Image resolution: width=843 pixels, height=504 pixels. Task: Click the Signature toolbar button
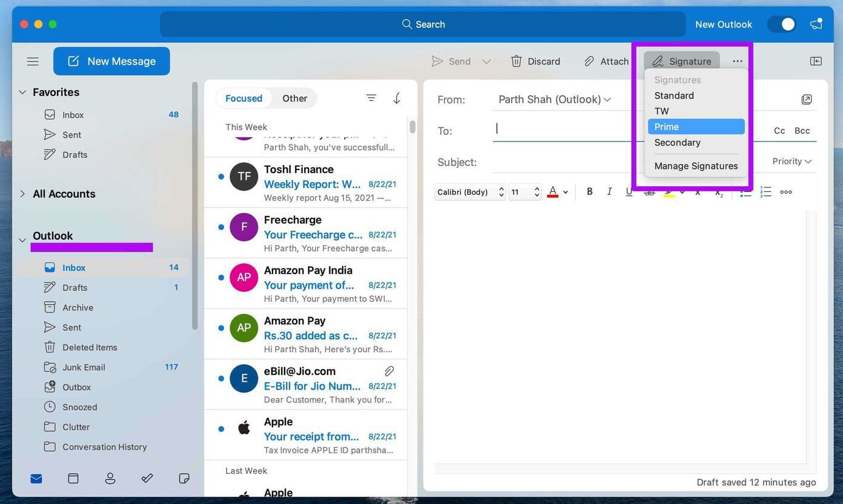click(681, 61)
